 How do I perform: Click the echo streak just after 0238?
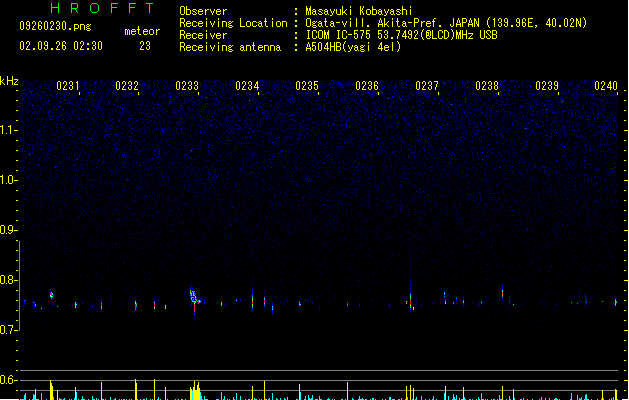pos(502,292)
